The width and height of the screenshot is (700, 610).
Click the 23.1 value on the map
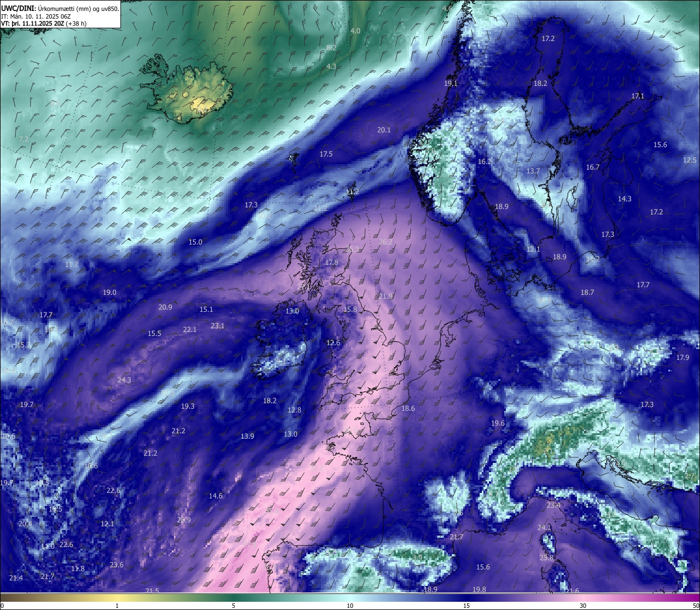pyautogui.click(x=218, y=326)
